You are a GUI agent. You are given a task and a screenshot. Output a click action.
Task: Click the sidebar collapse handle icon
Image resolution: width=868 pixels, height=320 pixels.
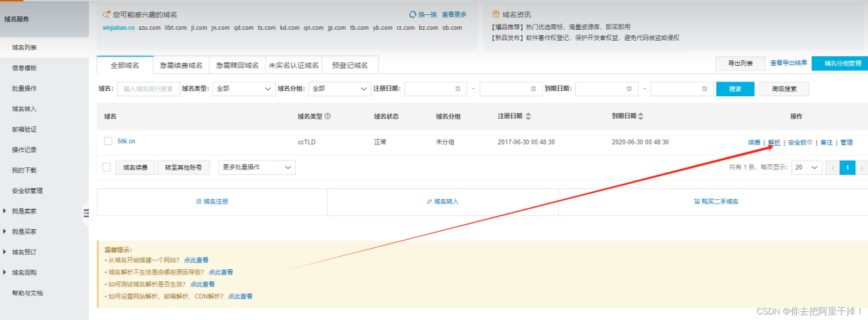pos(86,213)
